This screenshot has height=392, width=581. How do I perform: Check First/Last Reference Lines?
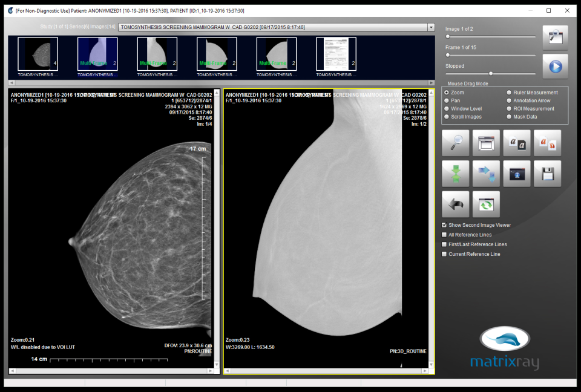point(444,244)
